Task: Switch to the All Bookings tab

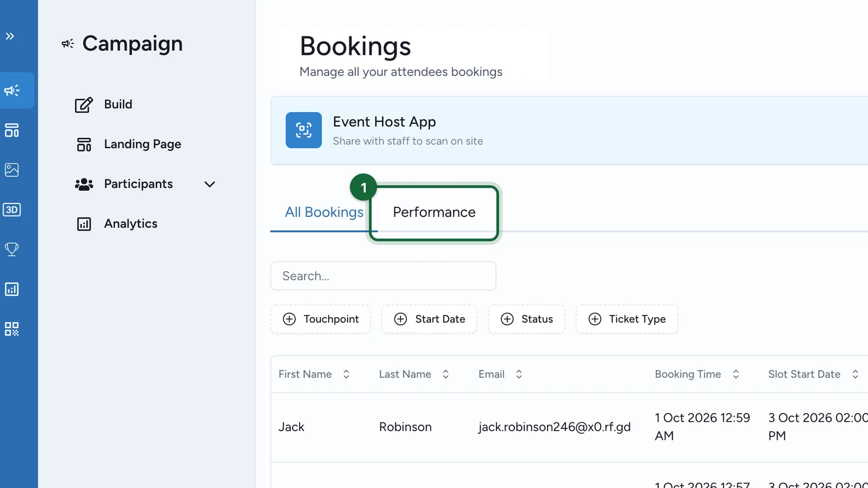Action: 324,212
